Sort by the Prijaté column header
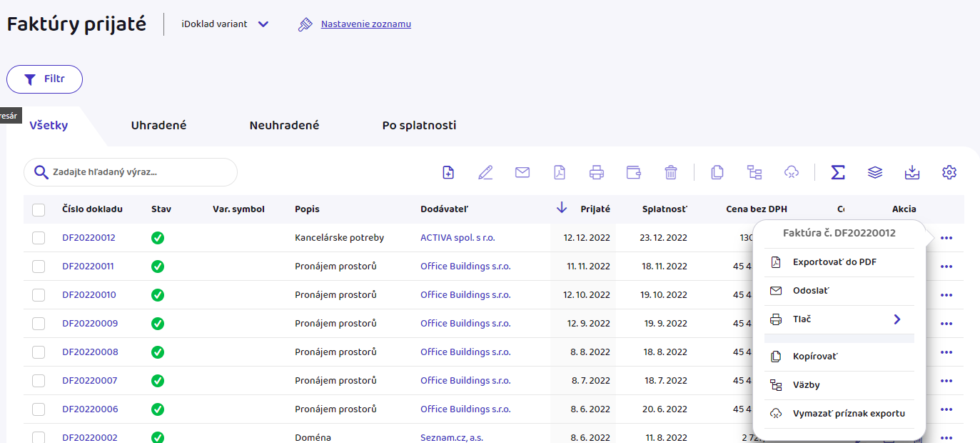 coord(595,209)
